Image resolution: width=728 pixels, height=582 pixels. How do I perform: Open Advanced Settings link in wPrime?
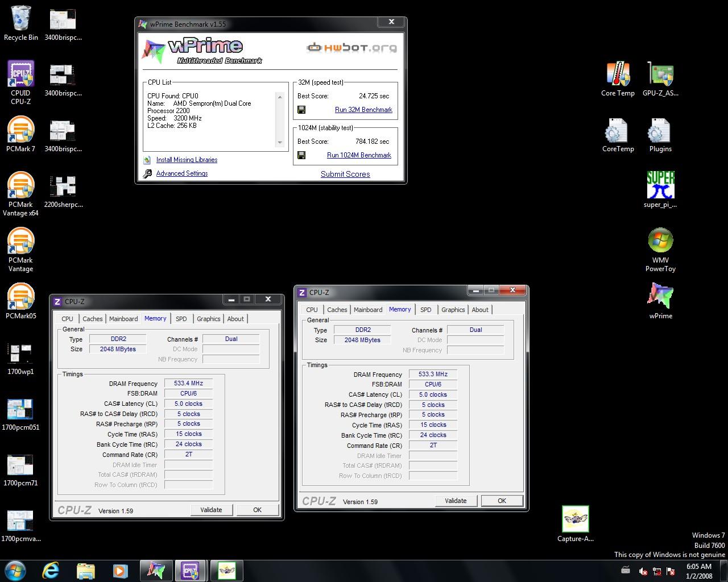(182, 174)
